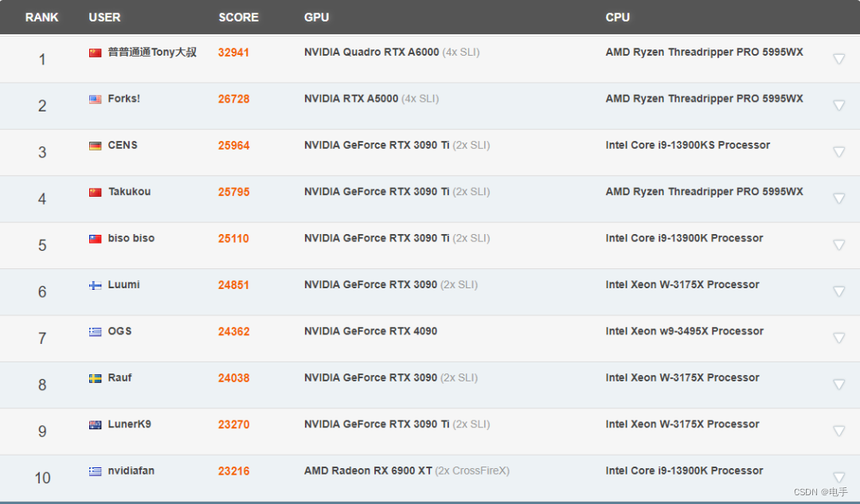Screen dimensions: 860x504
Task: Expand the Takukou result row arrow
Action: pos(838,198)
